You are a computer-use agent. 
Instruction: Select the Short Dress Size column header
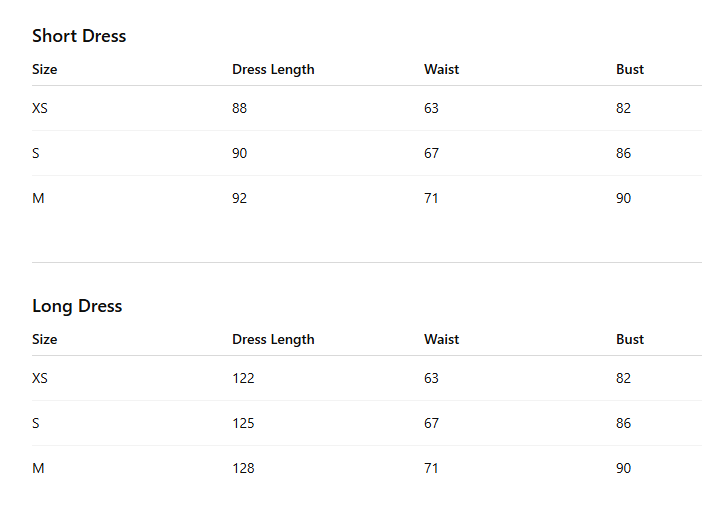[x=45, y=69]
